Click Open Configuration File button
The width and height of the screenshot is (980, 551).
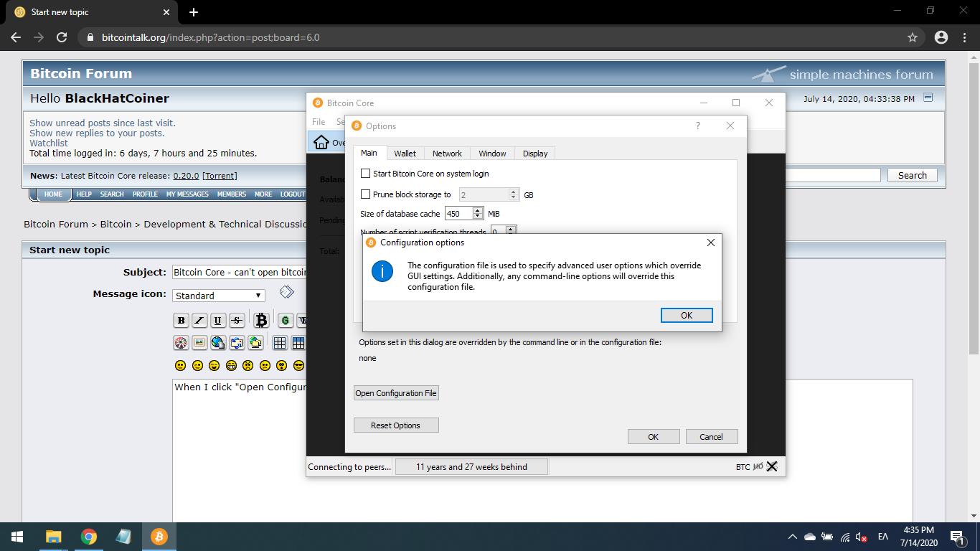[x=396, y=393]
